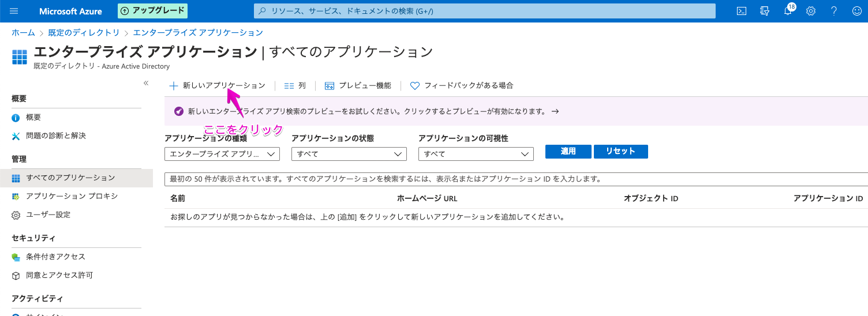Sort by 名前 column header
Screen dimensions: 868x316
click(x=178, y=198)
